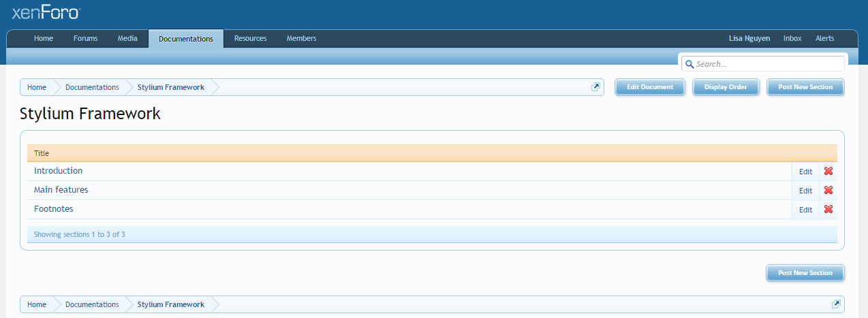Image resolution: width=868 pixels, height=318 pixels.
Task: Click bottom Post New Section button
Action: click(805, 273)
